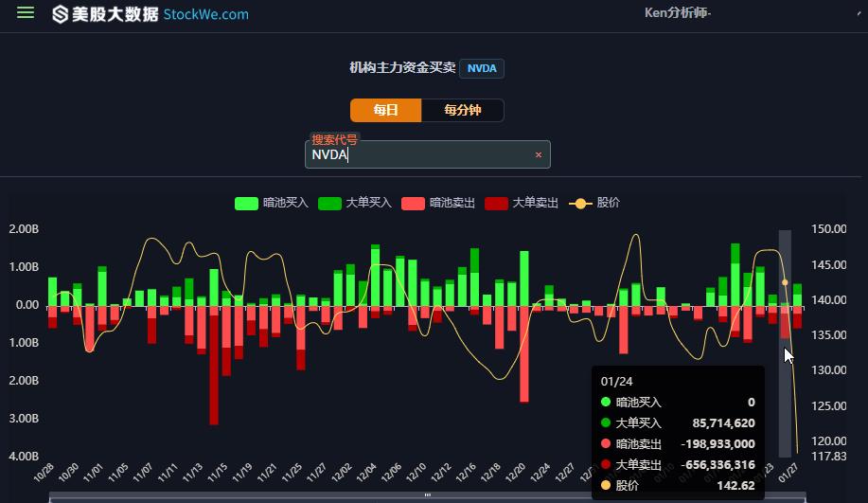
Task: Click the 大单卖出 dark red swatch
Action: pos(496,204)
